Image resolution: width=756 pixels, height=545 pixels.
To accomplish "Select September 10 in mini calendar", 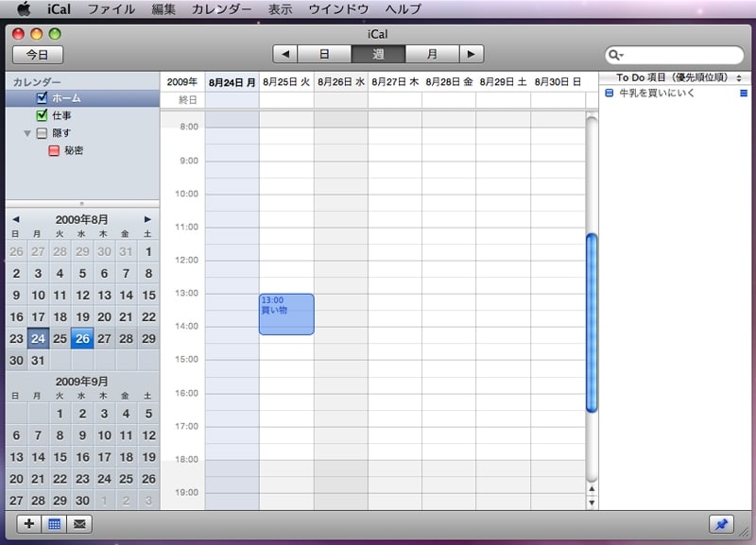I will coord(104,435).
